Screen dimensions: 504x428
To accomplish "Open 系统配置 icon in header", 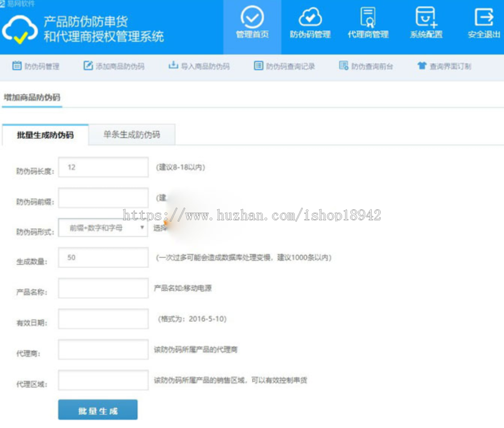I will (426, 17).
